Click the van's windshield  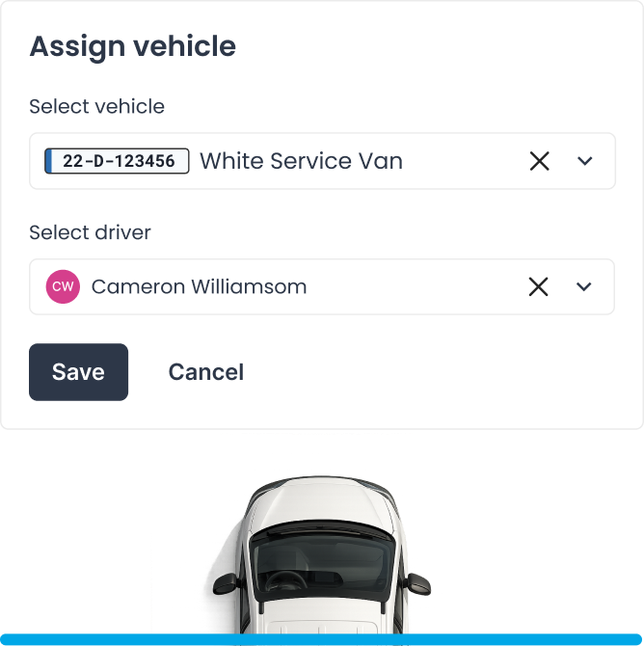[x=322, y=565]
